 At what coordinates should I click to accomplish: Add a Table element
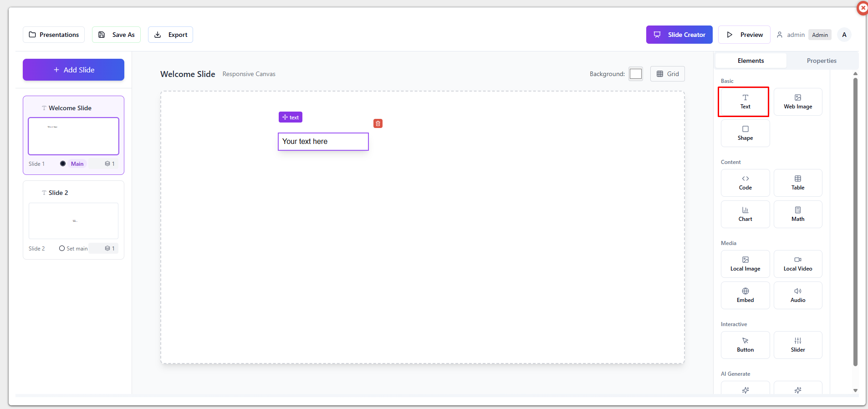[x=797, y=183]
